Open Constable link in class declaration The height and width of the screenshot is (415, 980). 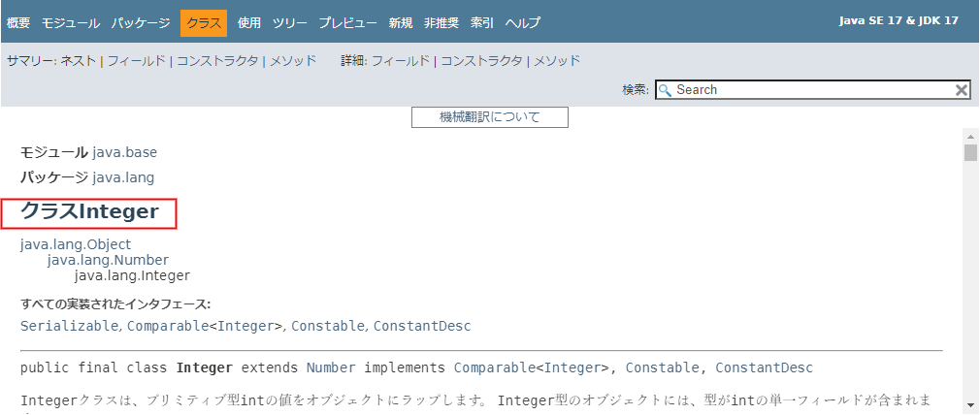tap(663, 367)
